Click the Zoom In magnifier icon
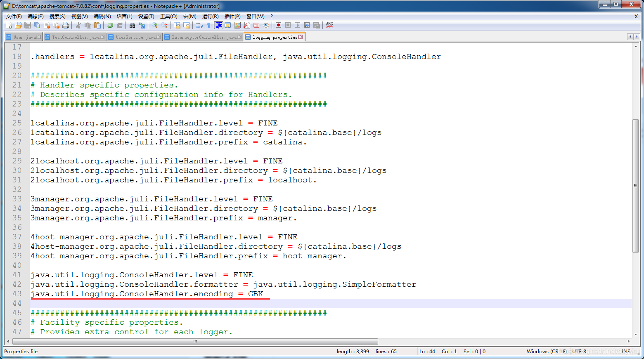Screen dimensions: 644x359 click(x=155, y=25)
